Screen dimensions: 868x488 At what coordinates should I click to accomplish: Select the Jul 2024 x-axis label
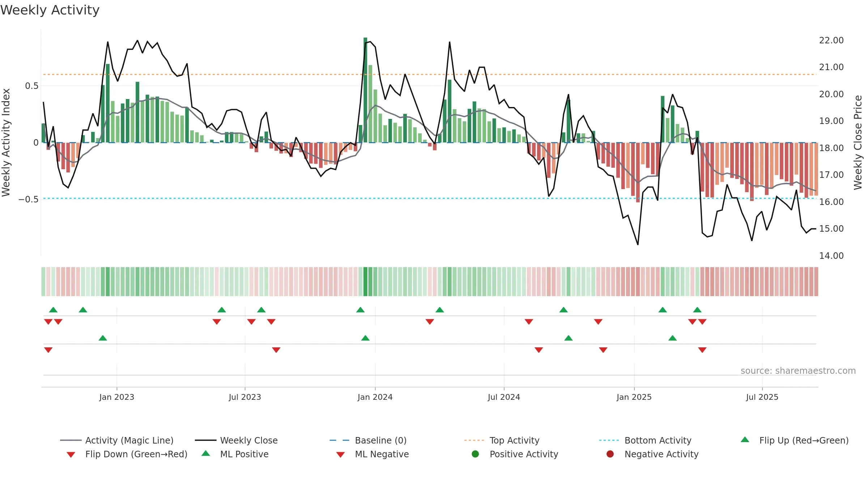click(504, 397)
